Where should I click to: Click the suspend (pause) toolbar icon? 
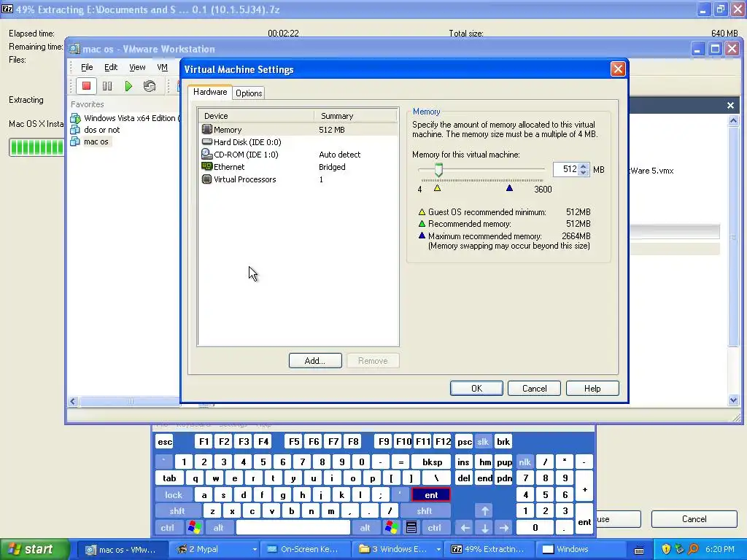click(x=107, y=86)
